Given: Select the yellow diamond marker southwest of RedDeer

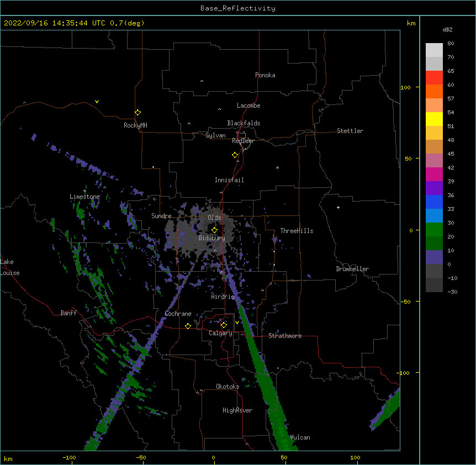Looking at the screenshot, I should pyautogui.click(x=235, y=155).
